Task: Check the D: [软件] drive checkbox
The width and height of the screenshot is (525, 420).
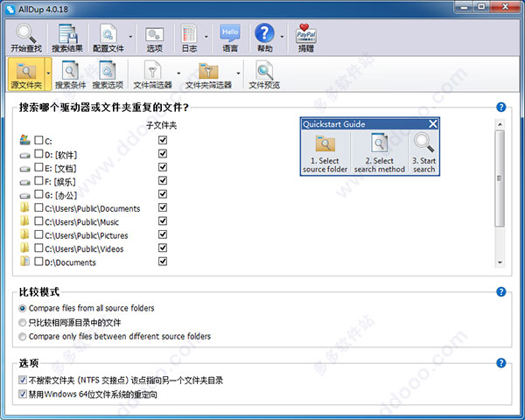Action: coord(38,154)
